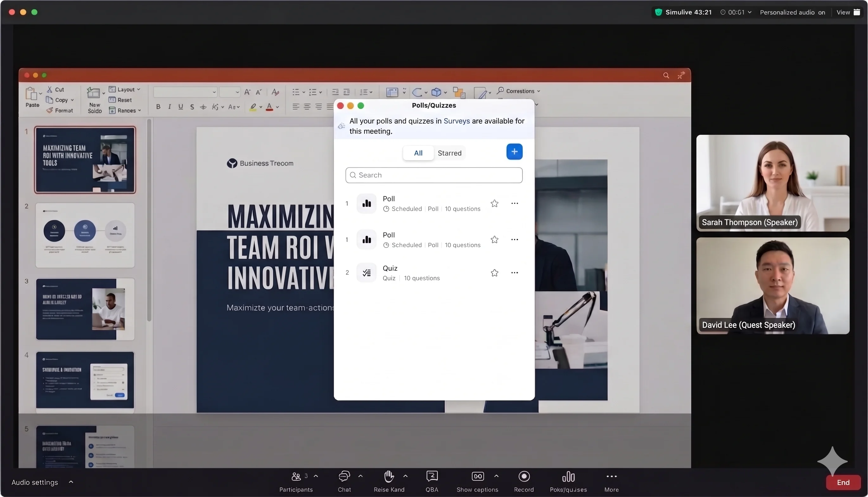The image size is (868, 497).
Task: Click the Polls/quizzes toolbar icon
Action: (568, 476)
